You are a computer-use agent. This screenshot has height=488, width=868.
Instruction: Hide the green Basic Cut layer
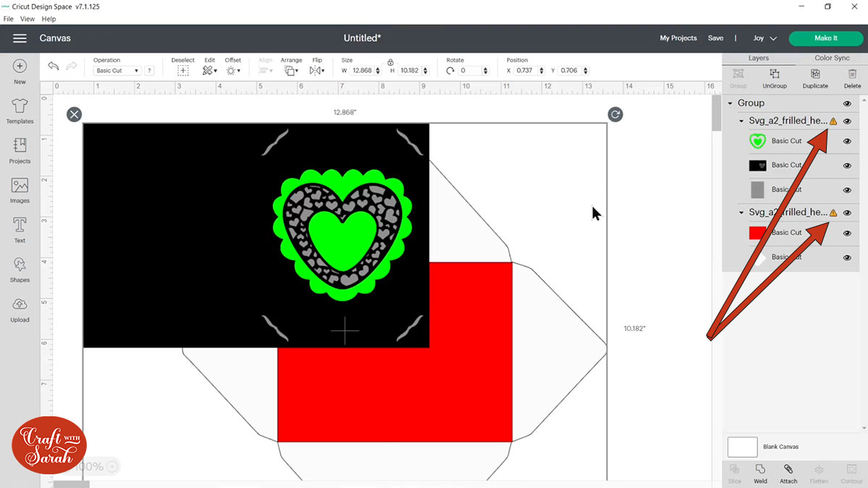(846, 141)
